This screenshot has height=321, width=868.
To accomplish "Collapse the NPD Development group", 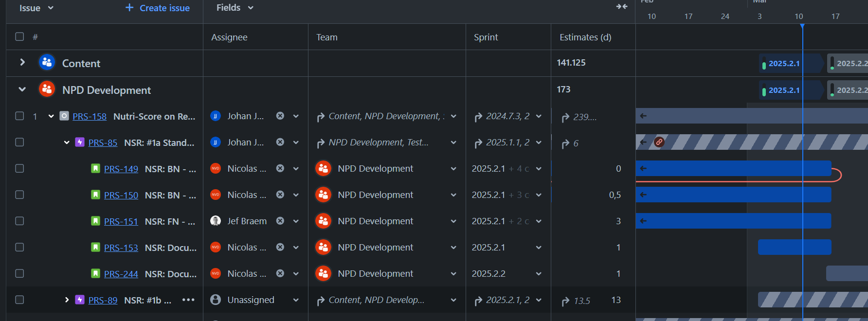I will pyautogui.click(x=22, y=89).
